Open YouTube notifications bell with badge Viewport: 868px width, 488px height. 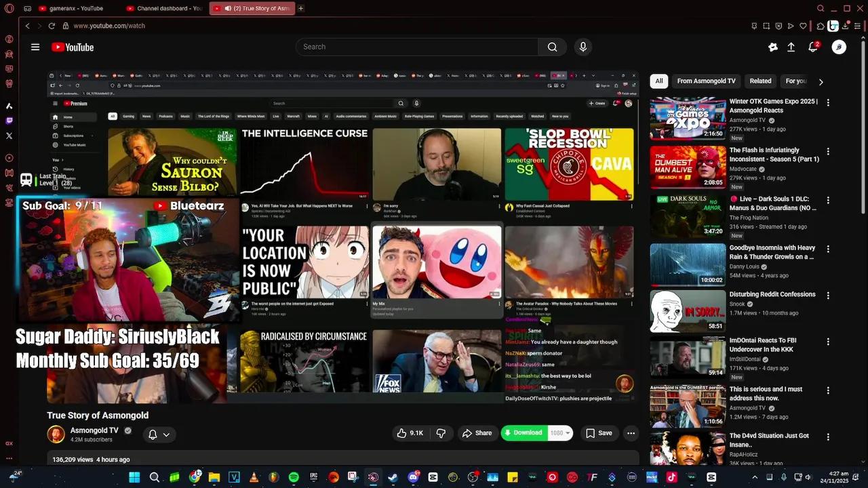(x=813, y=47)
